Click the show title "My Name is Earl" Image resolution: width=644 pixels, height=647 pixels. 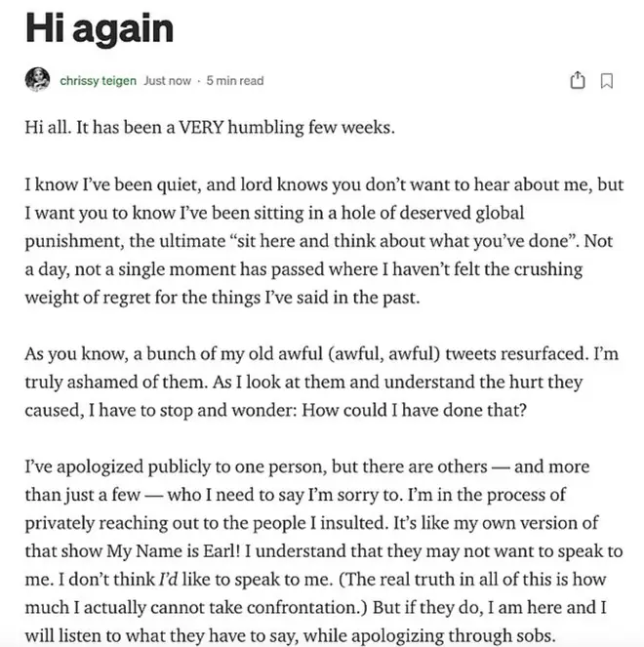[171, 551]
